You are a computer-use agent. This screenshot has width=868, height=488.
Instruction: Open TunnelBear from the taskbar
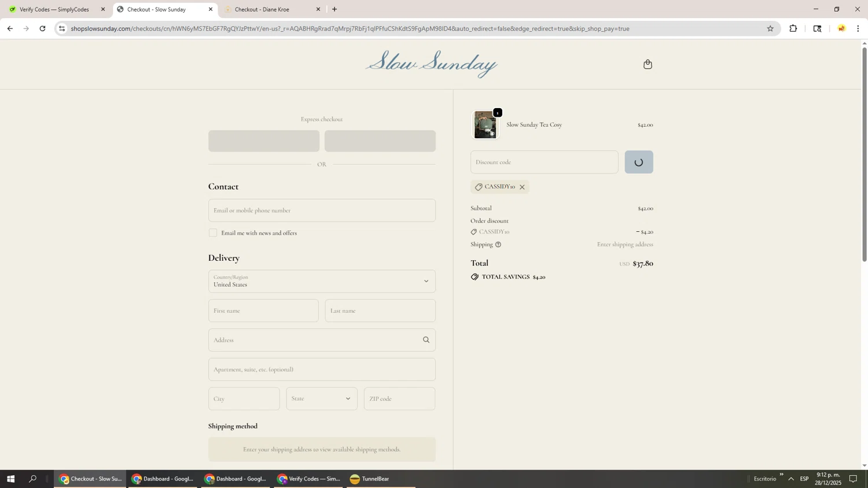pyautogui.click(x=381, y=479)
